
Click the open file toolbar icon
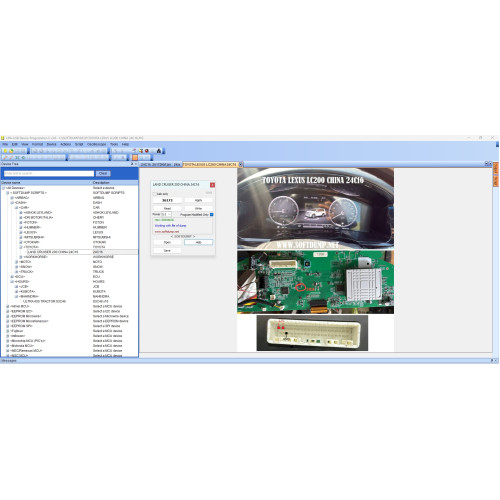pos(11,151)
